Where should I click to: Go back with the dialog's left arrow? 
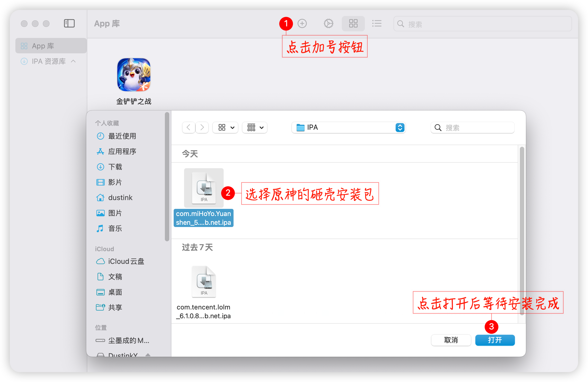click(x=188, y=128)
